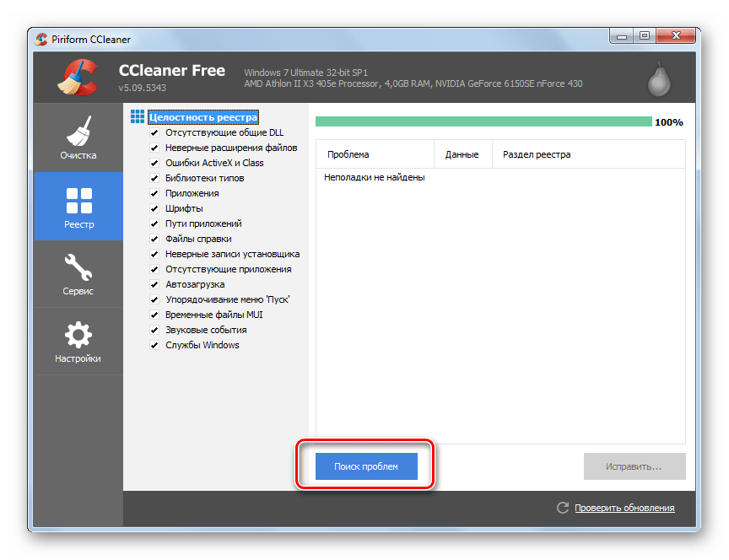The image size is (729, 560).
Task: Click the CCleaner Free heading
Action: pos(172,71)
